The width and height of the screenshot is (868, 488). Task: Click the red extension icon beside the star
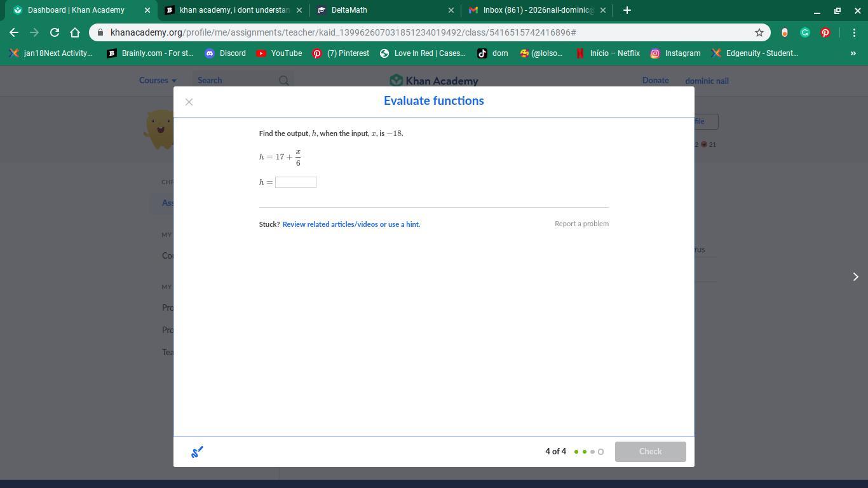click(x=785, y=32)
